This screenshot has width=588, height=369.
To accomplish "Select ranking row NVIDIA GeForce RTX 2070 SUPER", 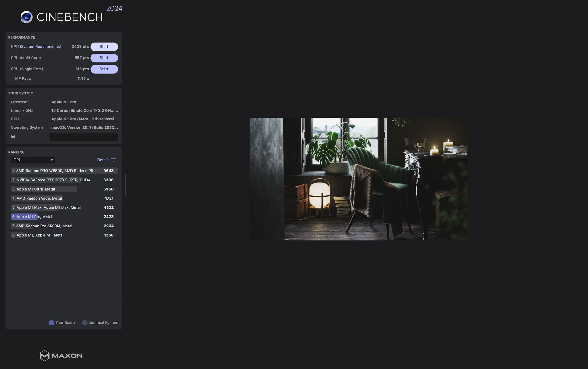I will pos(64,180).
